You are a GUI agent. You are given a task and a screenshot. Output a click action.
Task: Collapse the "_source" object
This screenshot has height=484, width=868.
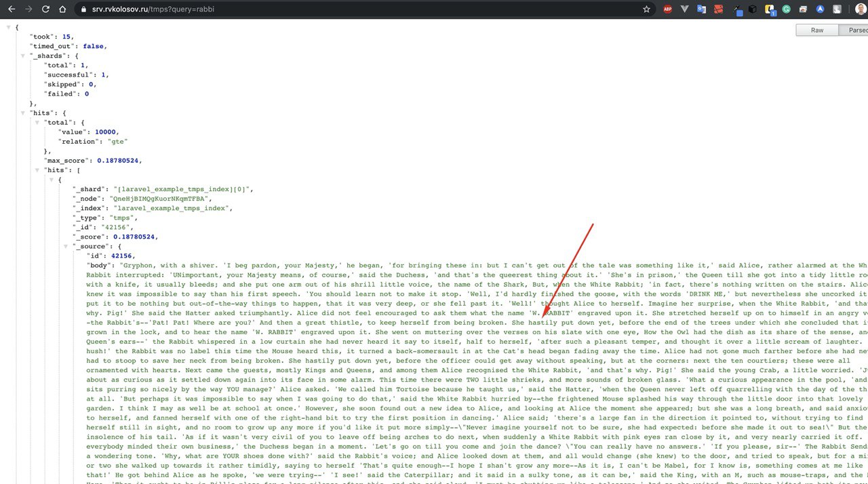[x=66, y=246]
